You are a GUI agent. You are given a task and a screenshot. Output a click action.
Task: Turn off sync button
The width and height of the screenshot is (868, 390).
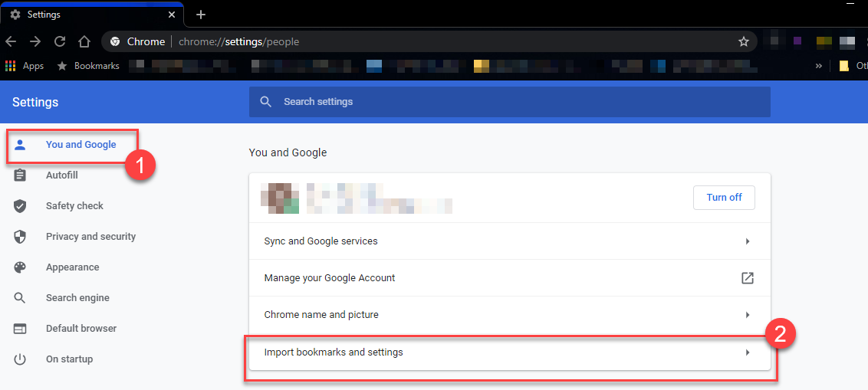724,198
